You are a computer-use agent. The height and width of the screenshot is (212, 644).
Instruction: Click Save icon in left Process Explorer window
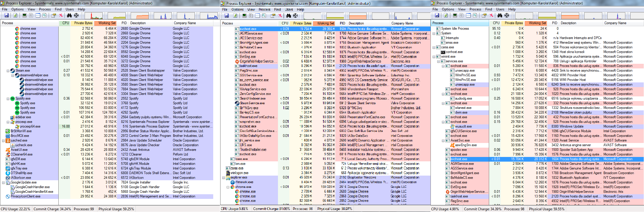[6, 15]
